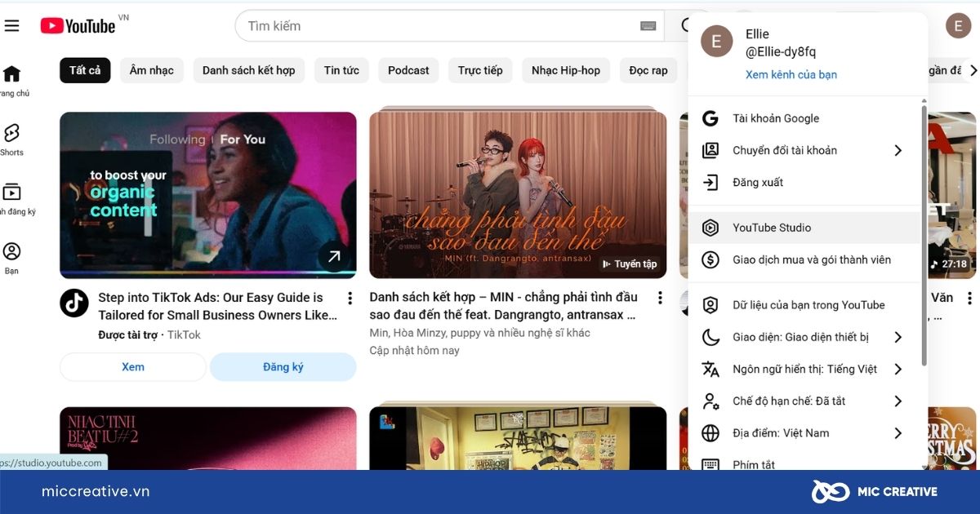Viewport: 980px width, 514px height.
Task: Open the on-screen keyboard in the search bar
Action: [x=649, y=25]
